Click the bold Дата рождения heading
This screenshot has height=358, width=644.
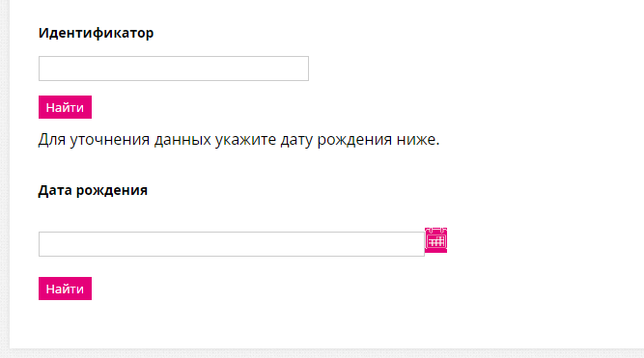93,190
